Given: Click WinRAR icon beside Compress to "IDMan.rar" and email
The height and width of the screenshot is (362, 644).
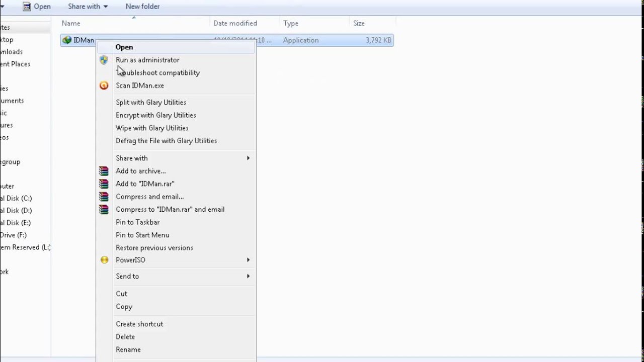Looking at the screenshot, I should pyautogui.click(x=104, y=209).
